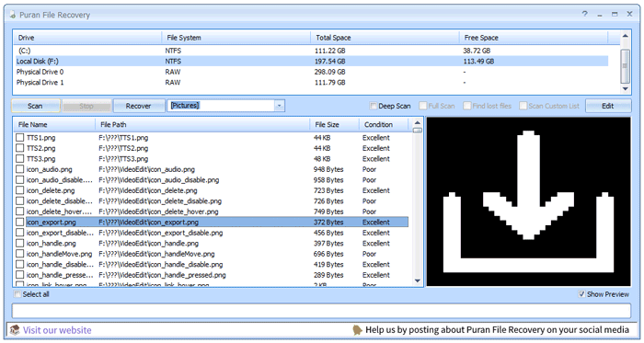Select the (C:) drive row
Screen dimensions: 644x343
(312, 51)
